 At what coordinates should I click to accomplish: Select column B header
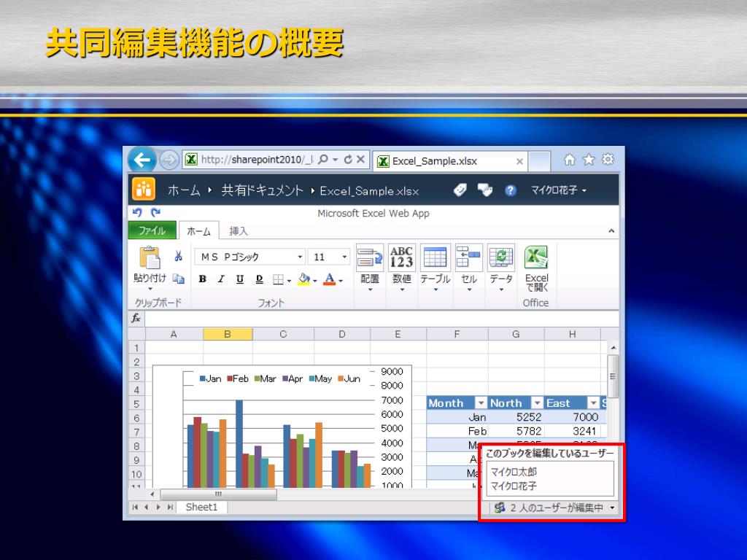228,334
